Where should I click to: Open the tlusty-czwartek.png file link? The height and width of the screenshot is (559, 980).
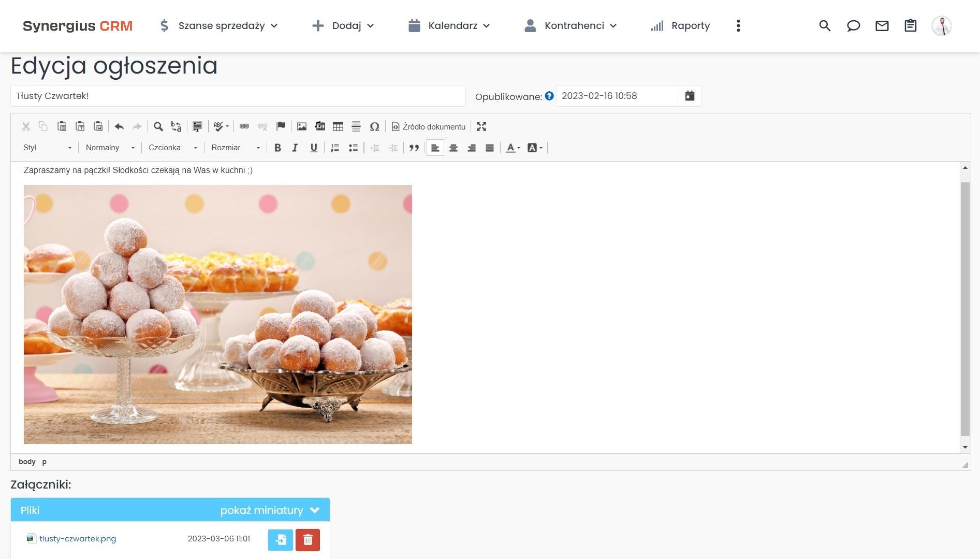pyautogui.click(x=78, y=539)
